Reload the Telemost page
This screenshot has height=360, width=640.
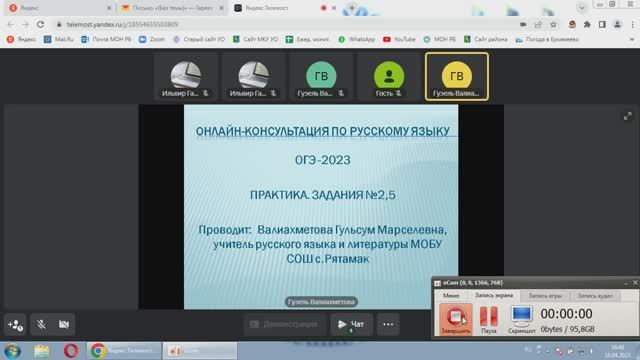[x=40, y=24]
